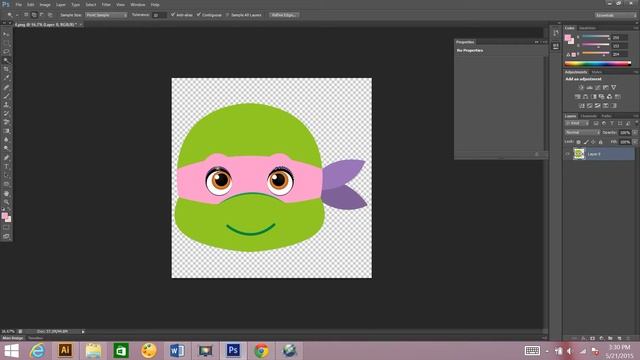Switch to the Swatches tab
Screen dimensions: 640x360
point(587,28)
